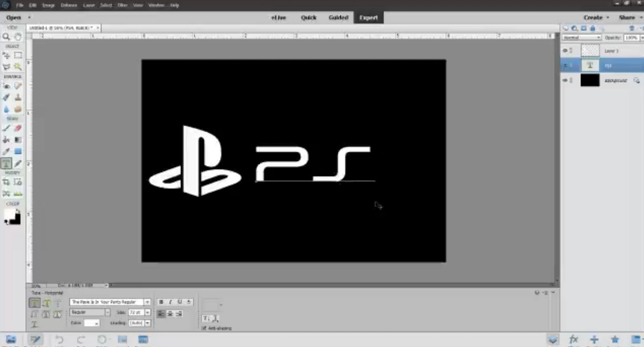
Task: Open the Leading dropdown
Action: pos(148,323)
